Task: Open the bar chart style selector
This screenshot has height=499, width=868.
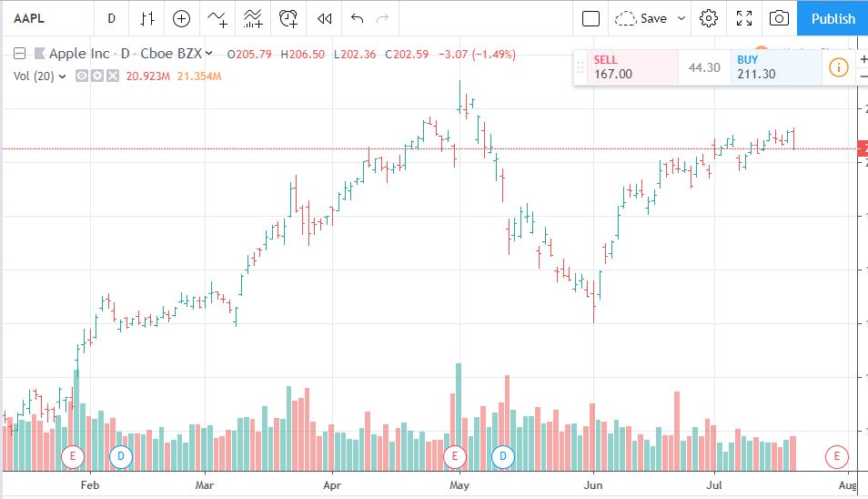Action: pos(146,18)
